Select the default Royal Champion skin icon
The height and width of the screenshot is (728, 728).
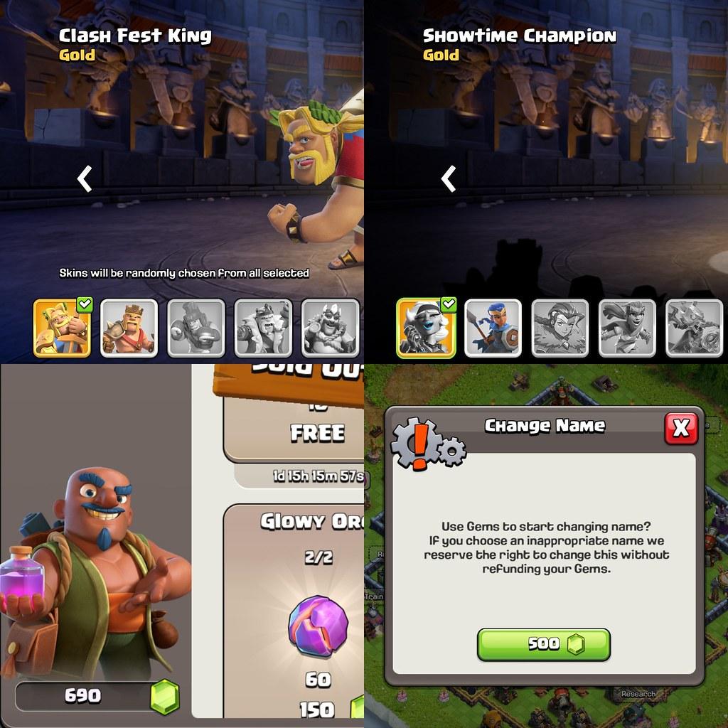click(x=493, y=328)
